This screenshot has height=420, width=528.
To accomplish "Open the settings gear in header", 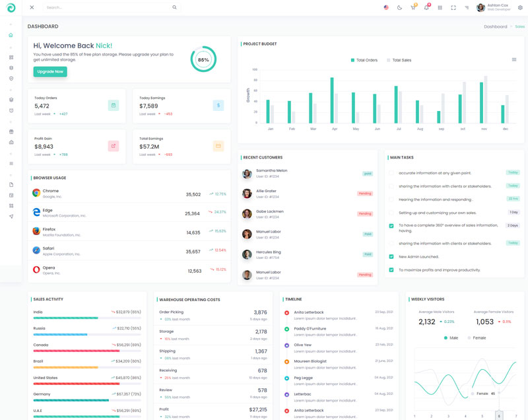I will click(520, 8).
